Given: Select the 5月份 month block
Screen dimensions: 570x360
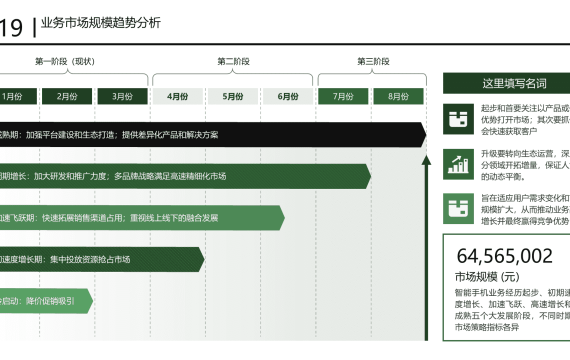Looking at the screenshot, I should (x=233, y=96).
